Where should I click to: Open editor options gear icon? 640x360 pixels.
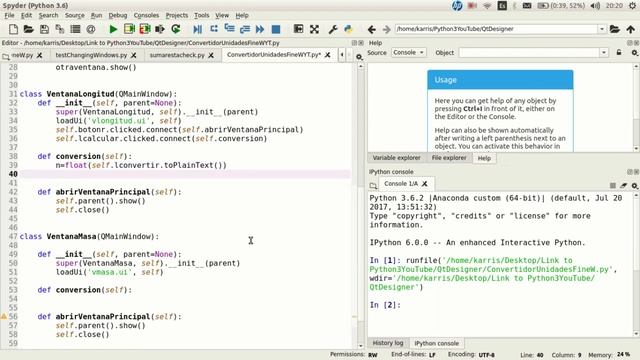pyautogui.click(x=359, y=57)
